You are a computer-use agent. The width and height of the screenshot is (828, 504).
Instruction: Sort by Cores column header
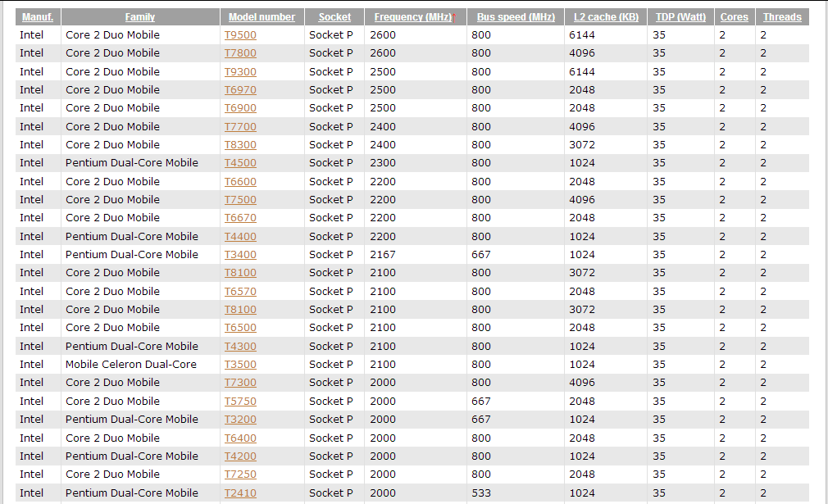[734, 17]
